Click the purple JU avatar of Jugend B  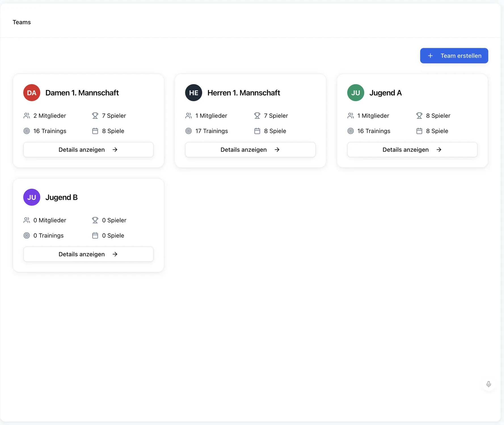(32, 197)
